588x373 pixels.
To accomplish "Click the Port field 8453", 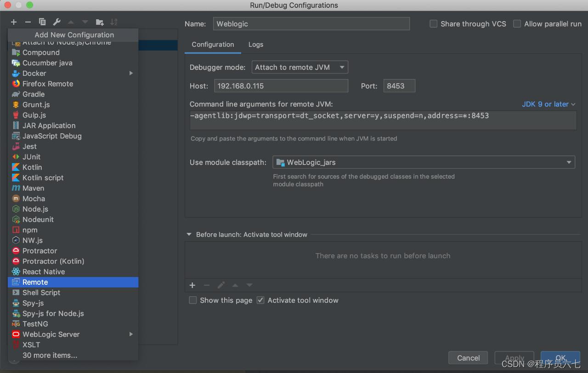I will [x=399, y=86].
